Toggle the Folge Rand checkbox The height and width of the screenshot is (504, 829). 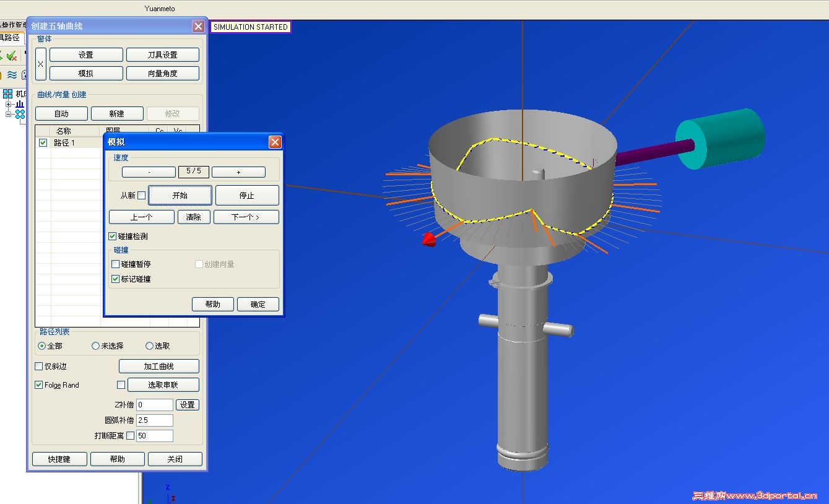(x=39, y=385)
